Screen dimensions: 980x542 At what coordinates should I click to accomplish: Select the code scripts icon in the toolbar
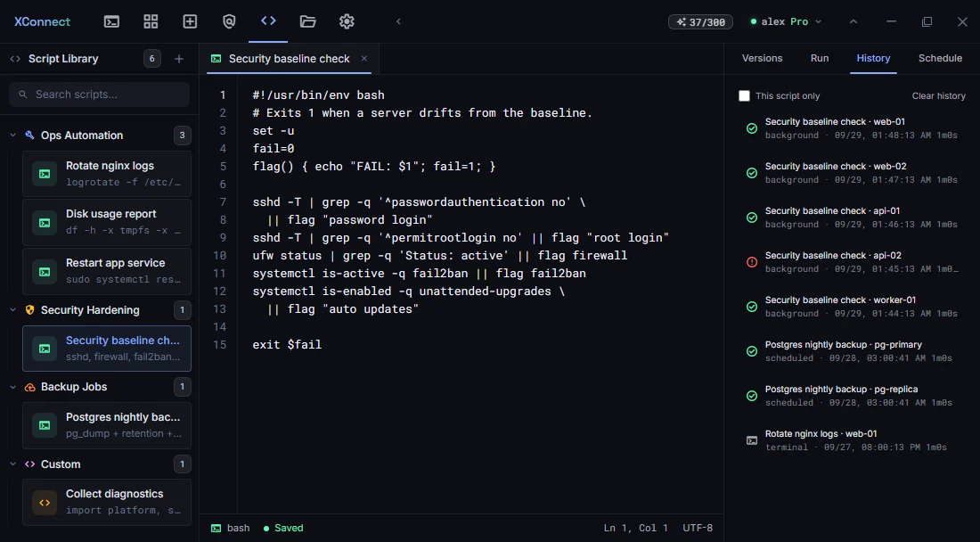(268, 21)
